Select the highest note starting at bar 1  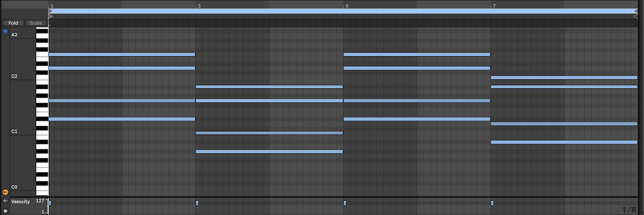(x=122, y=54)
